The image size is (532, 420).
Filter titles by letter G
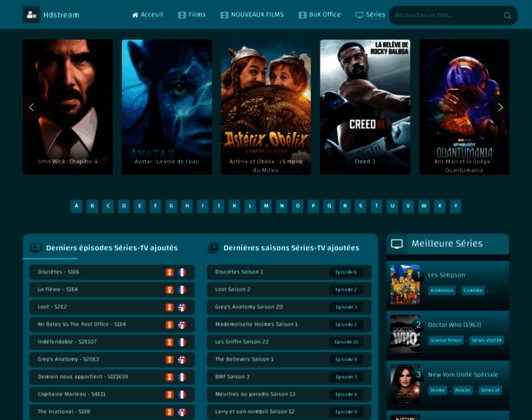click(x=171, y=206)
